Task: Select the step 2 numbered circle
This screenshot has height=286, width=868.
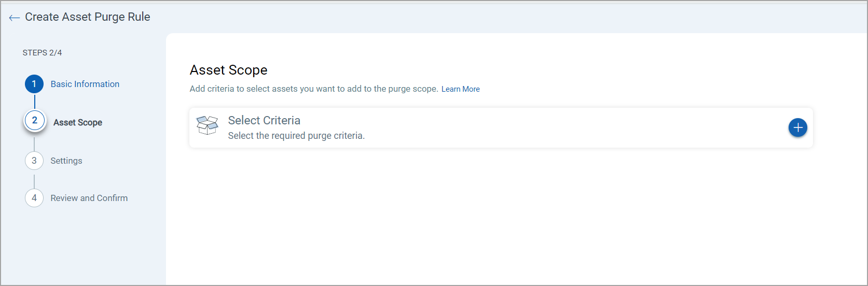Action: coord(35,121)
